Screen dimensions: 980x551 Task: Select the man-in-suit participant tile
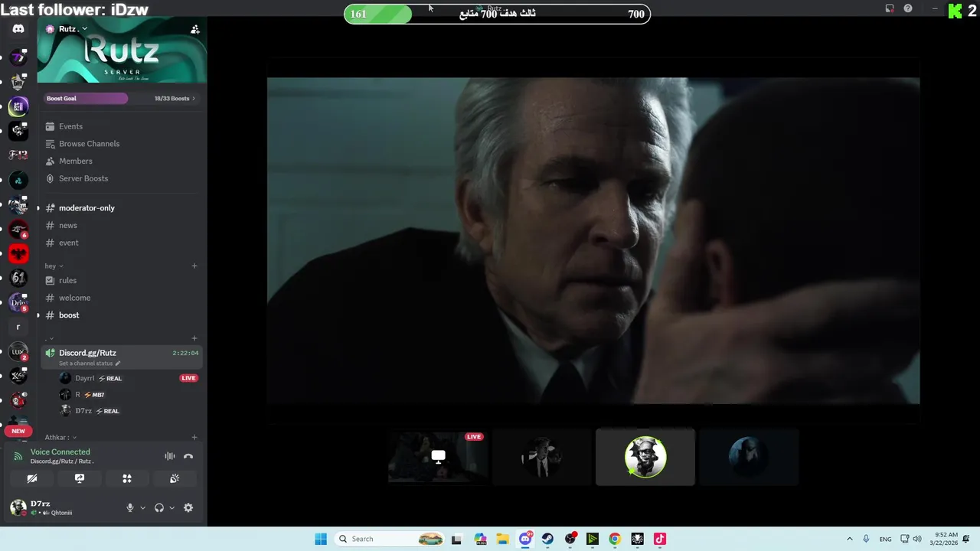coord(542,457)
